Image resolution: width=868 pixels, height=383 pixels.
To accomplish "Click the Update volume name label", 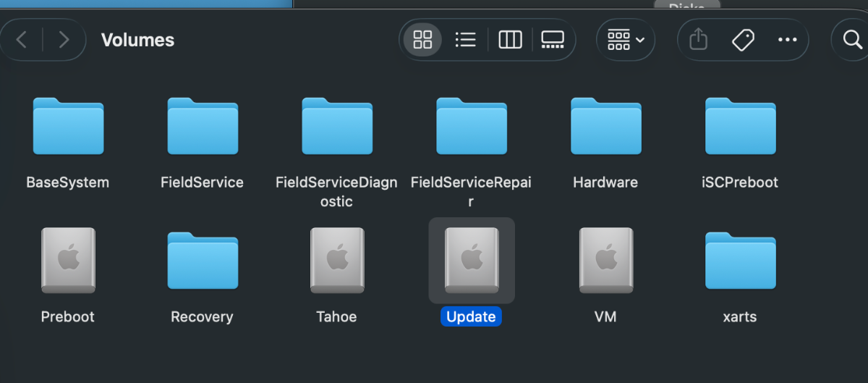I will pyautogui.click(x=471, y=317).
